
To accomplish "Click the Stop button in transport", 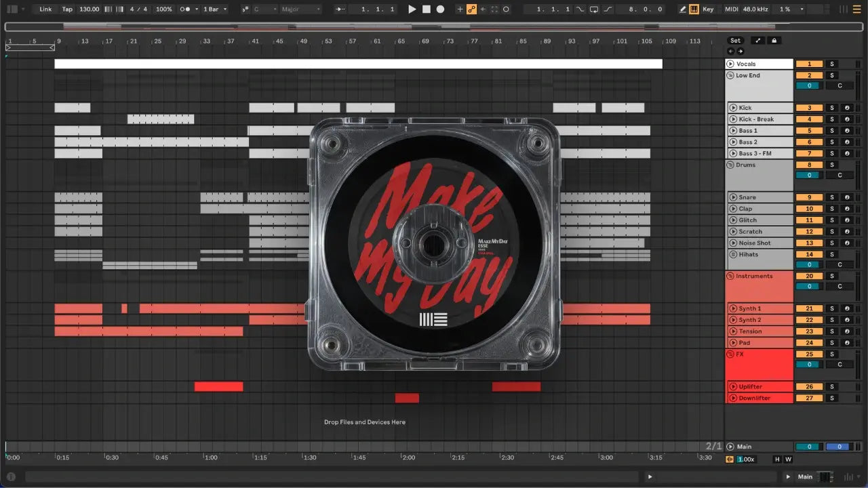I will click(426, 9).
